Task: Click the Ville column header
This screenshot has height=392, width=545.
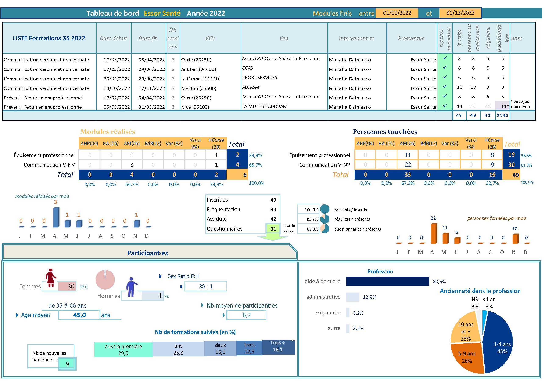Action: click(210, 38)
